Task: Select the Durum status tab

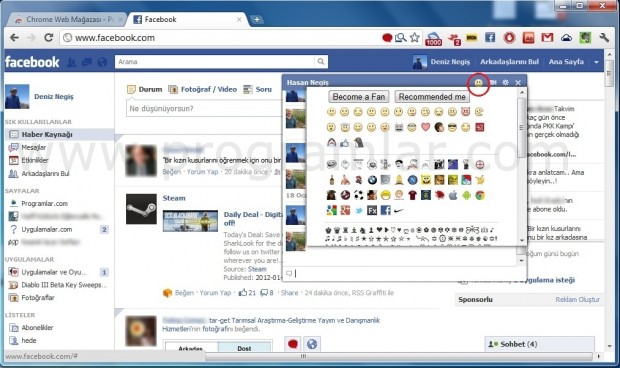Action: pos(145,89)
